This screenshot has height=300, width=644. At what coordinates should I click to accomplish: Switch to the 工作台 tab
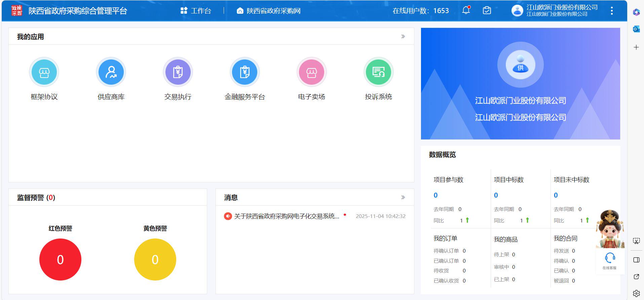tap(196, 11)
